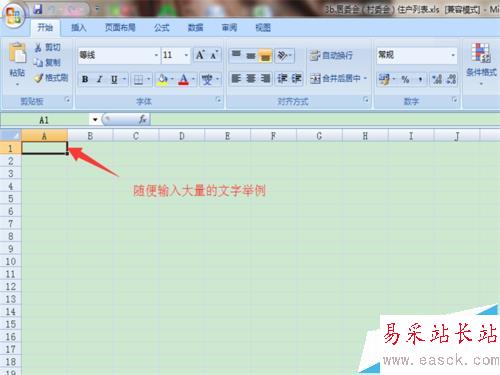Switch to the 插入 tab
Screen dimensions: 500x375
click(79, 27)
